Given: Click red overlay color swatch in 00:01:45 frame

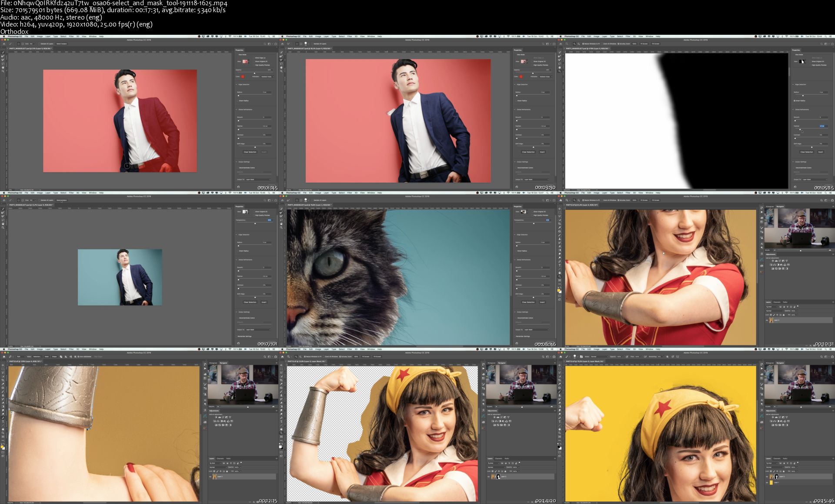Looking at the screenshot, I should coord(243,76).
